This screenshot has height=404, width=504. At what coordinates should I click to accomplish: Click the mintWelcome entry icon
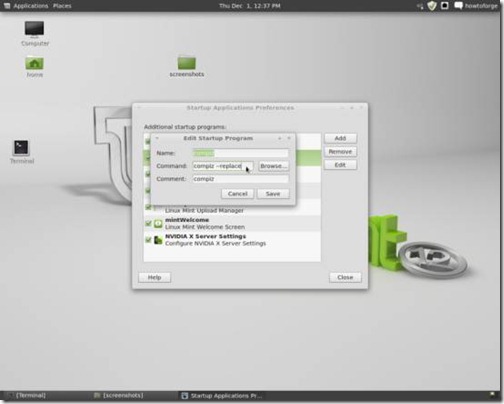point(158,223)
